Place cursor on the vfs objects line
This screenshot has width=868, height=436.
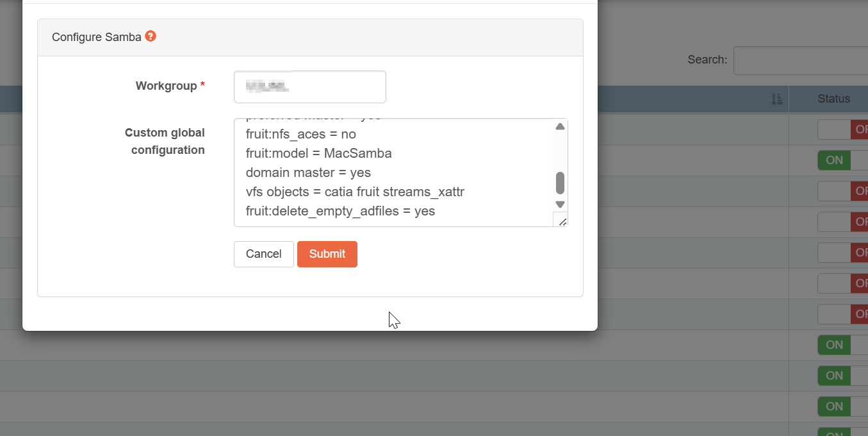click(x=354, y=192)
